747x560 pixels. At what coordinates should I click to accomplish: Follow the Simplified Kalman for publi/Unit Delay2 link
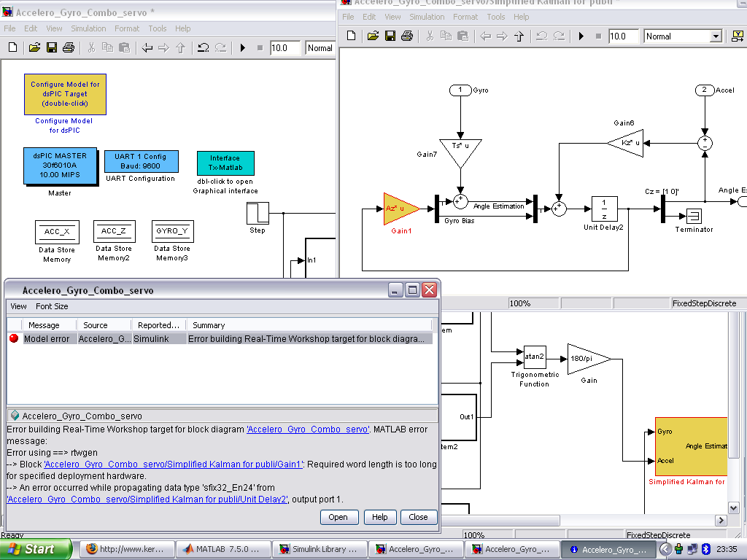147,499
